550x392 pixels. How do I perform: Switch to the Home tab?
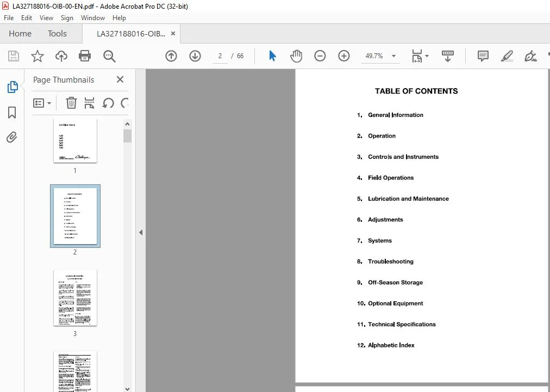(20, 34)
